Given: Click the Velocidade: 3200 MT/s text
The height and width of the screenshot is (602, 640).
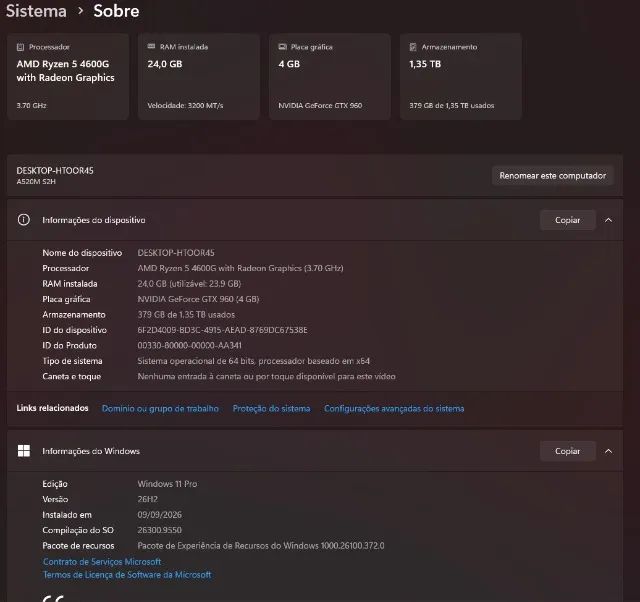Looking at the screenshot, I should click(x=185, y=105).
